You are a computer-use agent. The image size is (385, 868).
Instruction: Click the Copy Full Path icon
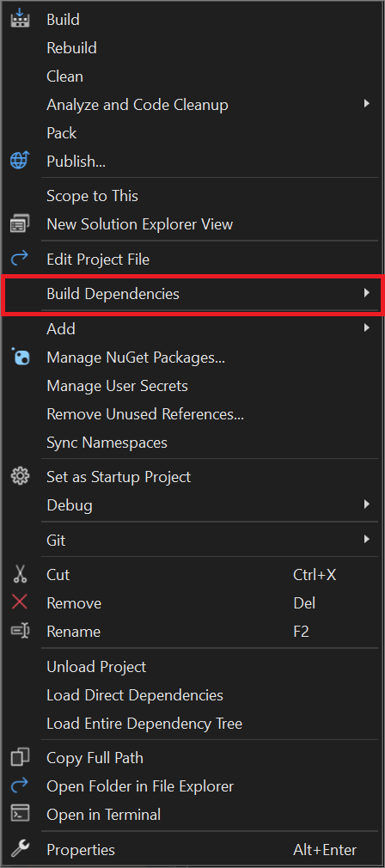tap(21, 757)
